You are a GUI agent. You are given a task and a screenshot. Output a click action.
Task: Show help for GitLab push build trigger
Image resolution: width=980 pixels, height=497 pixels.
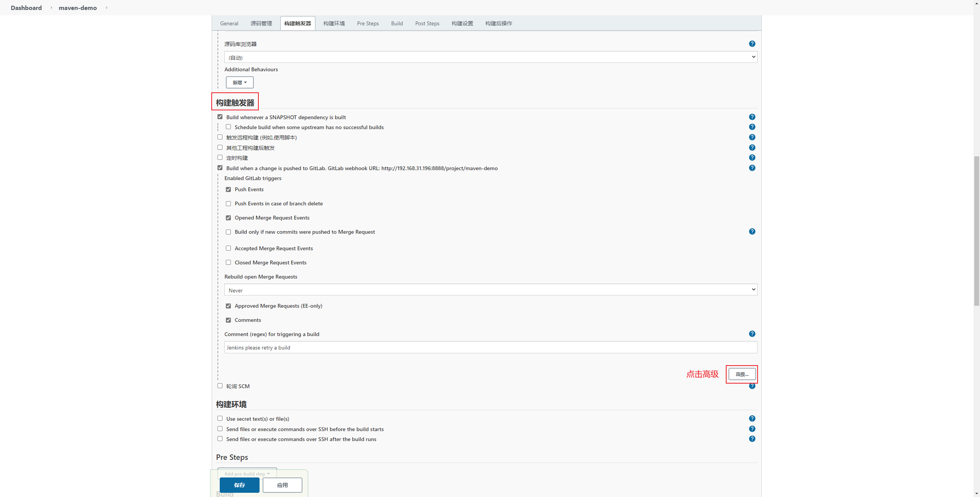(x=752, y=168)
